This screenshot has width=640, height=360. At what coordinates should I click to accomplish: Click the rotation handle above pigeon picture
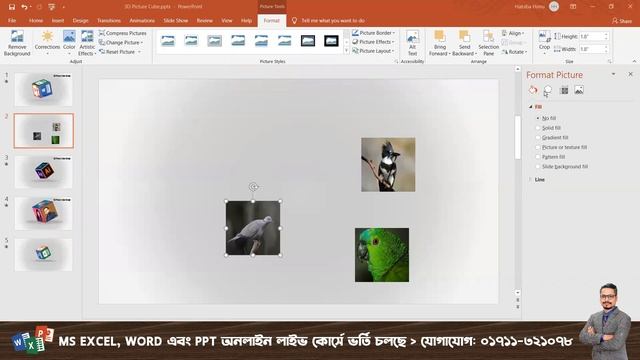pos(253,187)
